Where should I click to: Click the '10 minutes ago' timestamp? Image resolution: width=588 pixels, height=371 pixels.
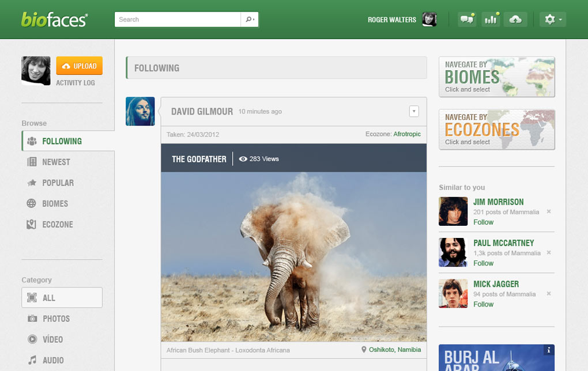coord(260,111)
